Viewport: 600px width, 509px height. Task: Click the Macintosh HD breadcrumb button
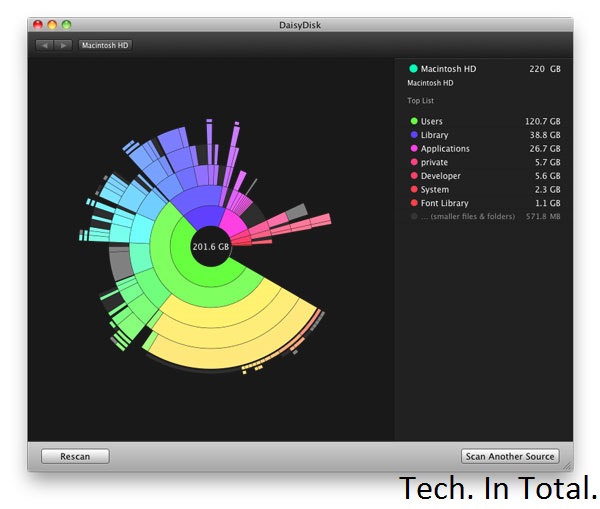[105, 45]
